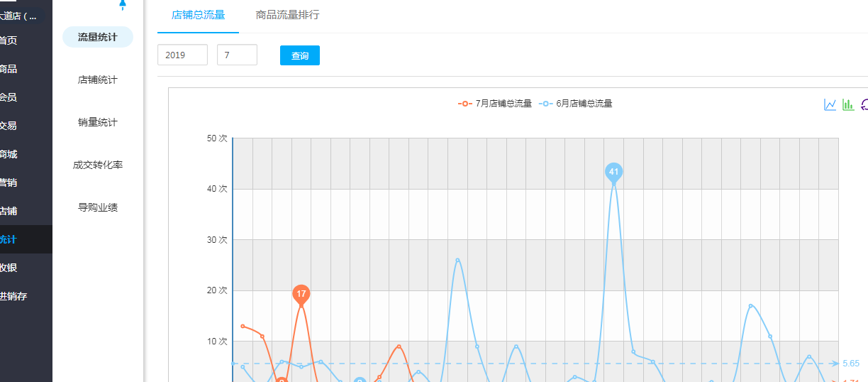Open 店铺统计 in the submenu
868x382 pixels.
98,80
